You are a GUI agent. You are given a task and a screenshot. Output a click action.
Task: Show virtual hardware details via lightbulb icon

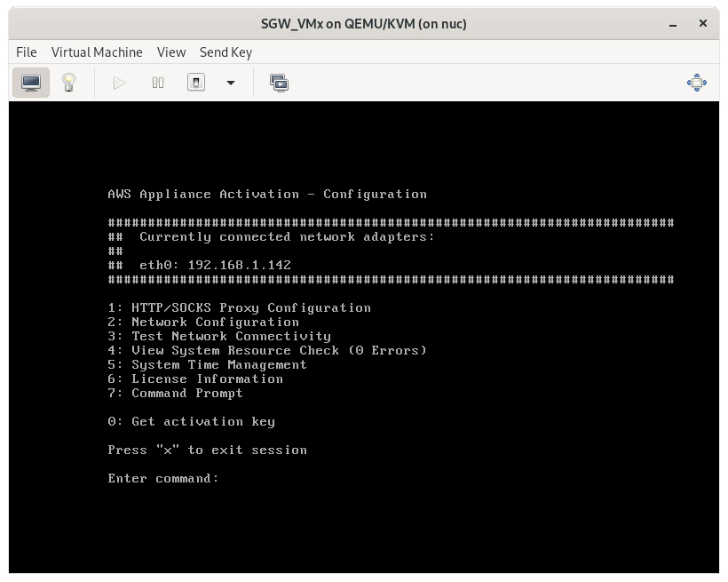tap(70, 82)
